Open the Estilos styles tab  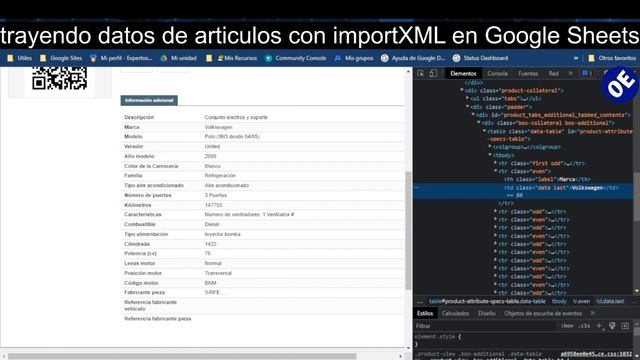(x=425, y=313)
